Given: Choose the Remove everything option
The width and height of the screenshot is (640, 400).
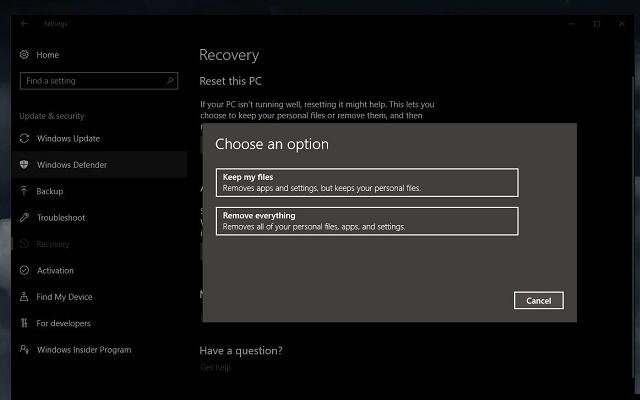Looking at the screenshot, I should coord(367,221).
